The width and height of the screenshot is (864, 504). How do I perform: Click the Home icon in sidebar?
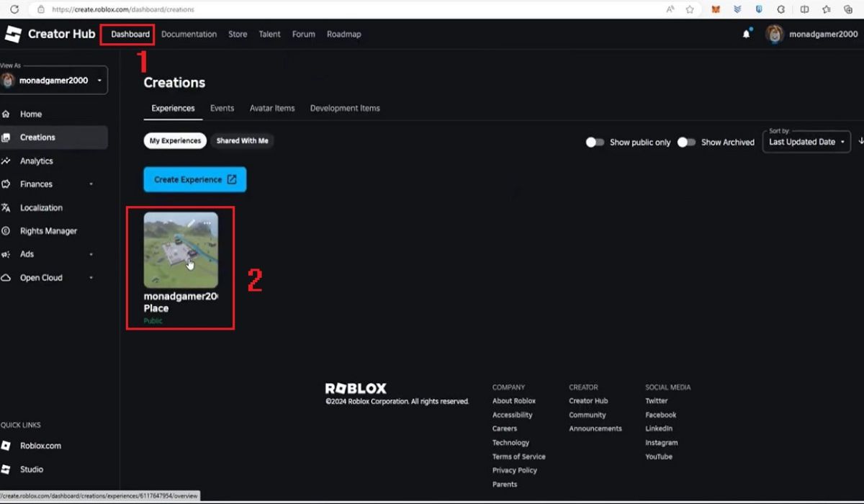[6, 114]
